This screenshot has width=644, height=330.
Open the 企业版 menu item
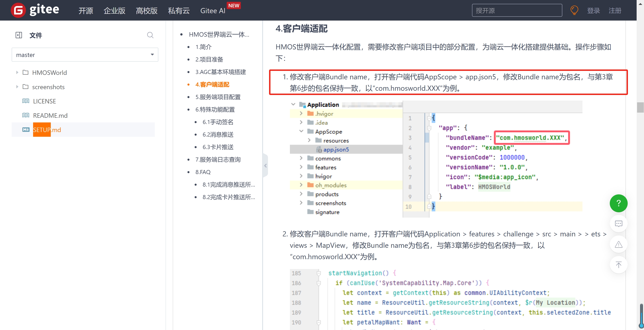point(114,11)
